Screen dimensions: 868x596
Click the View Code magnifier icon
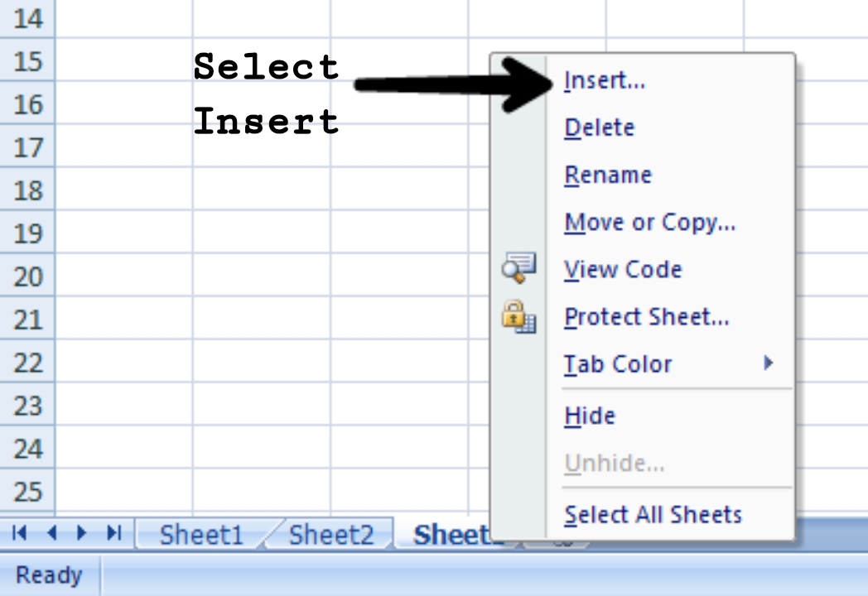click(519, 268)
